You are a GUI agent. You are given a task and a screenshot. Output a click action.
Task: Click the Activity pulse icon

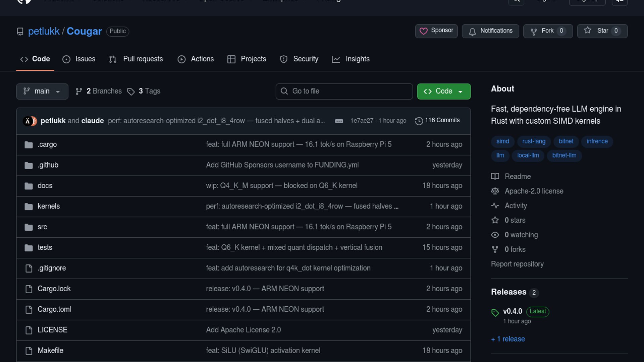click(x=495, y=206)
